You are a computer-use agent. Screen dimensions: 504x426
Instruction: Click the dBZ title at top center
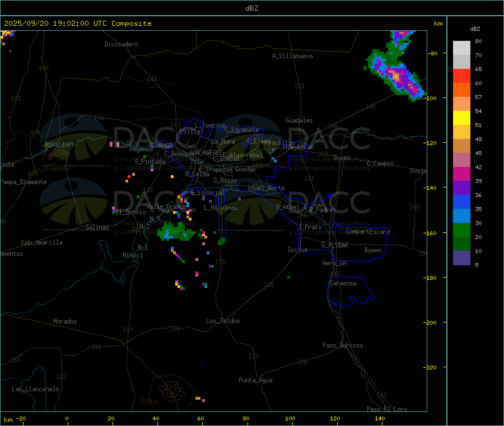coord(251,8)
